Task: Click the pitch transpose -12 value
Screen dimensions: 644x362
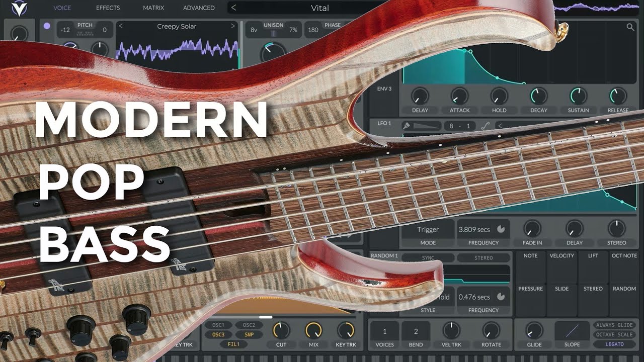Action: pos(65,30)
